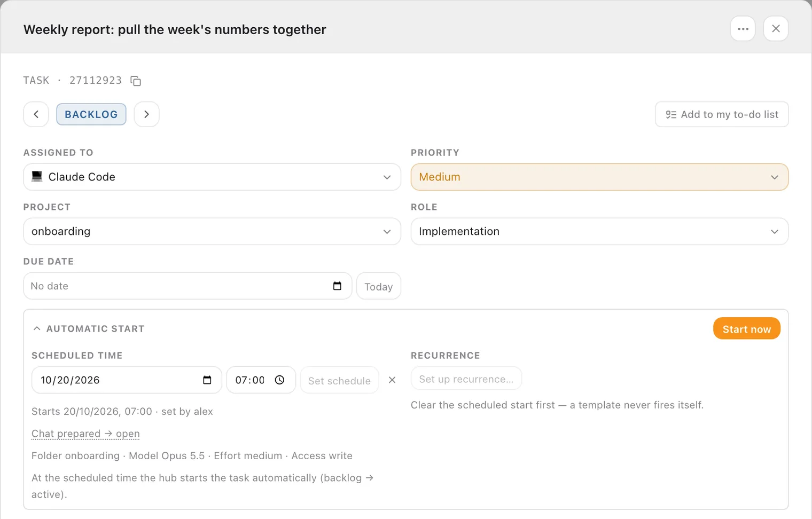Open the scheduled date calendar icon
Image resolution: width=812 pixels, height=519 pixels.
[207, 380]
